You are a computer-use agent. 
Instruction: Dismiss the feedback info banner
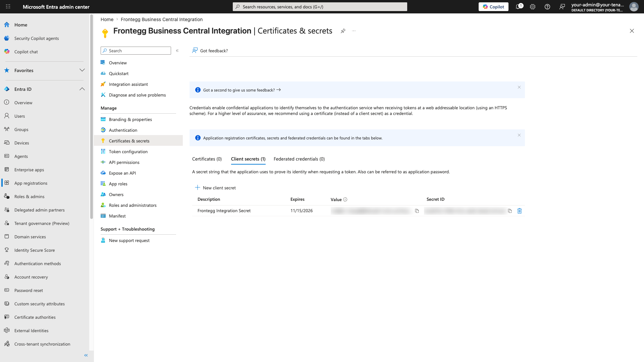point(519,87)
